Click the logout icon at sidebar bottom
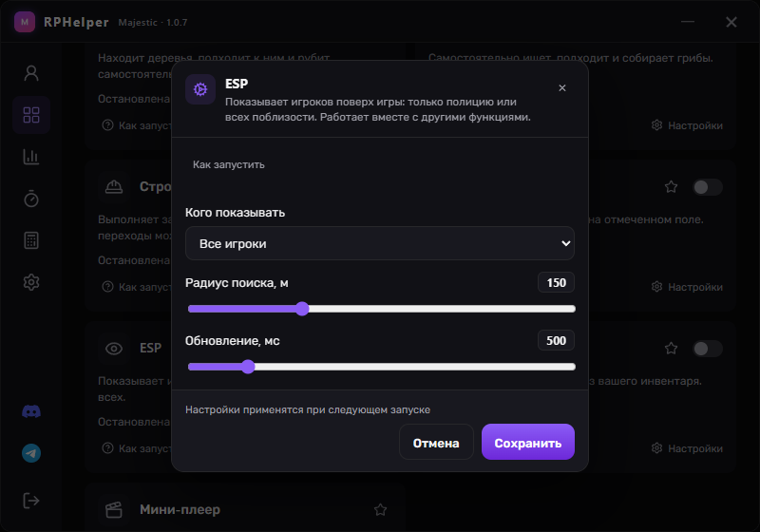This screenshot has height=532, width=760. (31, 501)
